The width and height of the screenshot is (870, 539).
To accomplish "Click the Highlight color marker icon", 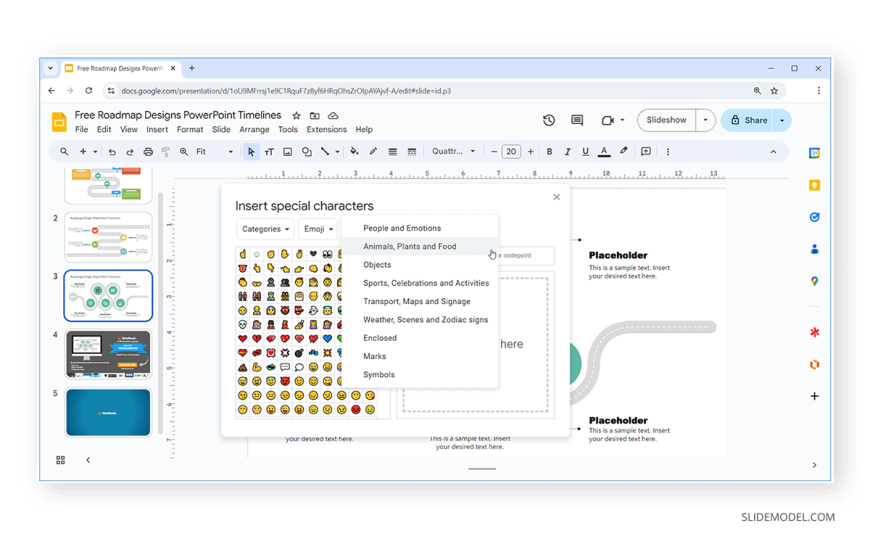I will pos(624,151).
